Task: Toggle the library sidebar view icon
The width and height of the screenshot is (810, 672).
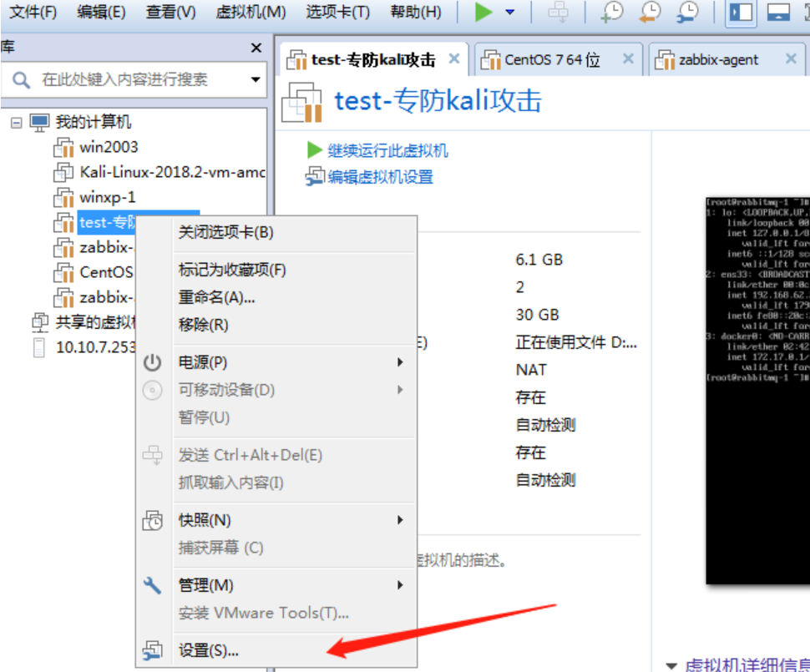Action: tap(741, 12)
